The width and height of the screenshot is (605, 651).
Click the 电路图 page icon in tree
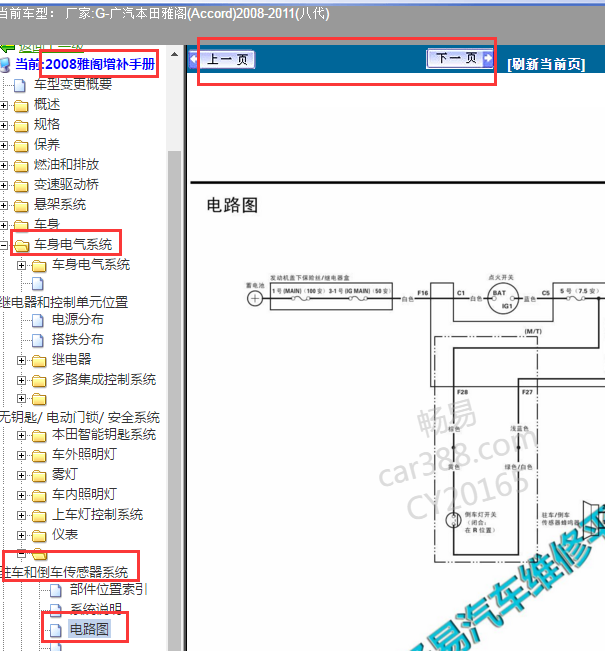click(x=56, y=630)
